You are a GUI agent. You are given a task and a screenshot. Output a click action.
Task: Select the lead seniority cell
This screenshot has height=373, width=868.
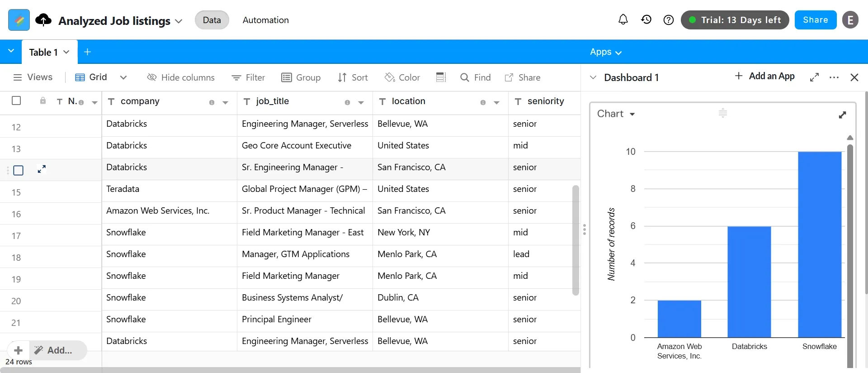tap(545, 256)
